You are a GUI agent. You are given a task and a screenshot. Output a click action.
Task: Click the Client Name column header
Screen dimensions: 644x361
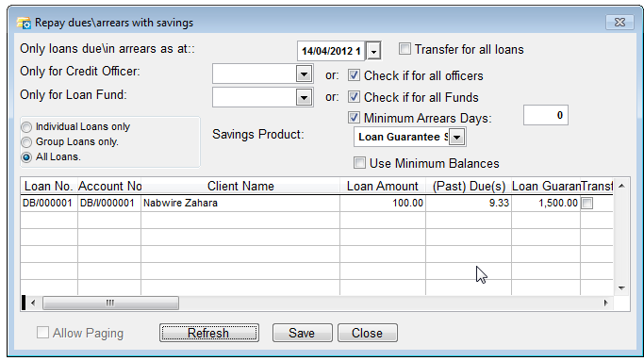[x=240, y=186]
